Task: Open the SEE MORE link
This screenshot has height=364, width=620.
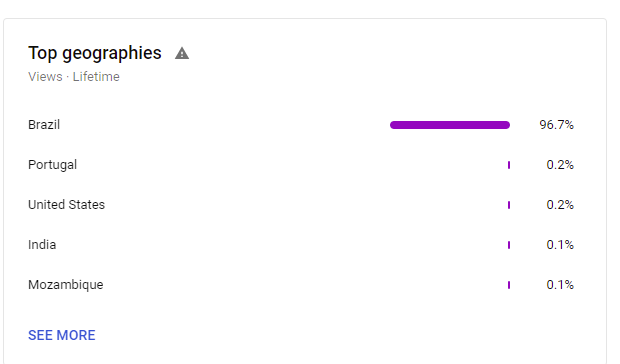Action: tap(62, 335)
